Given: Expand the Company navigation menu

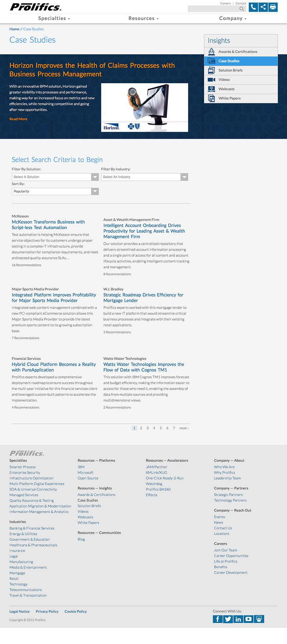Looking at the screenshot, I should click(x=233, y=18).
